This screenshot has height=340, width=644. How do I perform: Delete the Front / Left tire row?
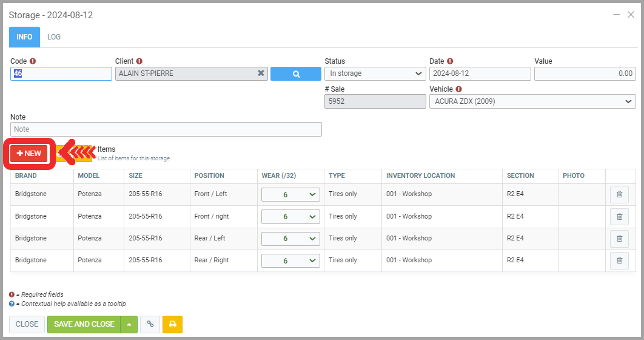pos(619,194)
